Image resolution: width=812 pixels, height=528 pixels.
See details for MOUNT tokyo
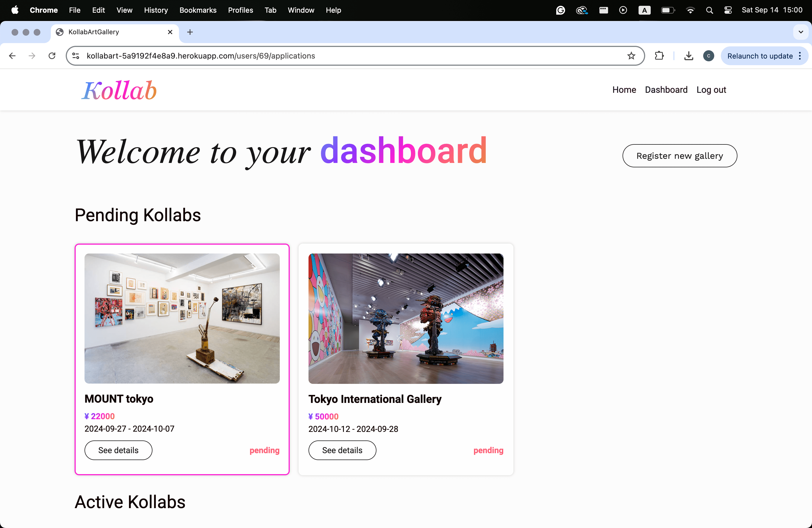click(x=118, y=450)
